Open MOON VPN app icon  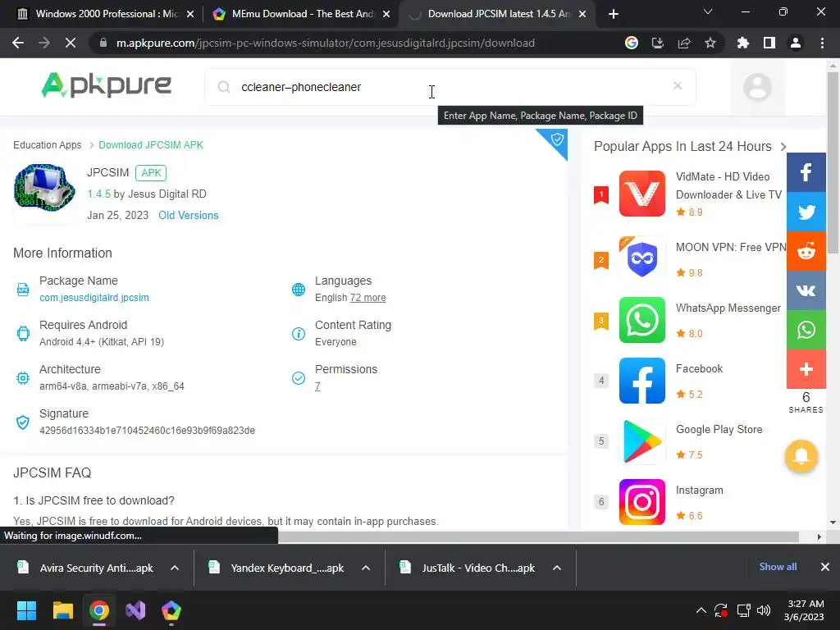(641, 258)
